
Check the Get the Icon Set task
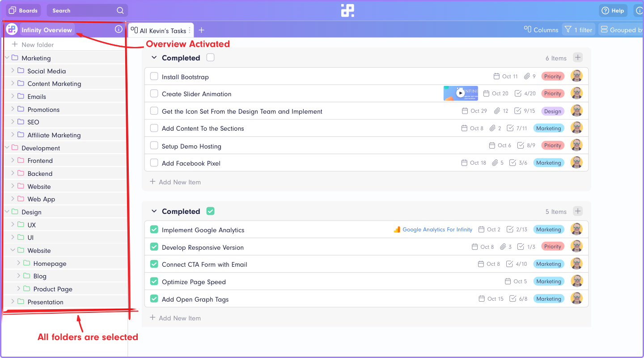coord(154,111)
